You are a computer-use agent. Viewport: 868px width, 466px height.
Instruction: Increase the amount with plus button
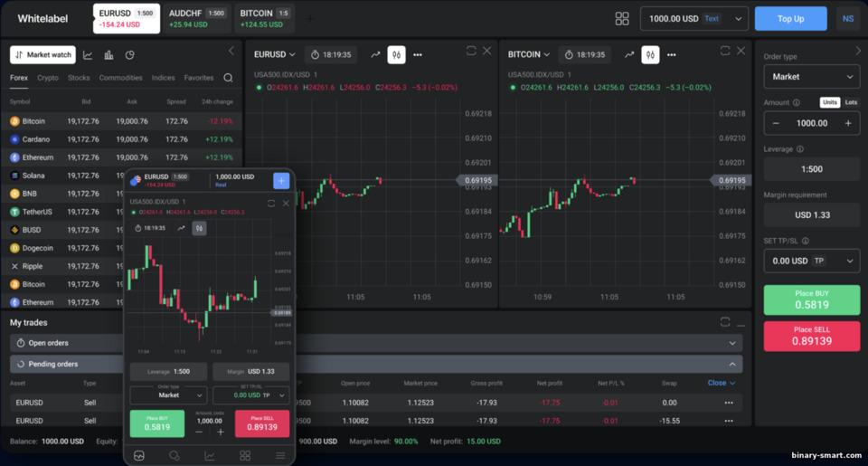[848, 123]
